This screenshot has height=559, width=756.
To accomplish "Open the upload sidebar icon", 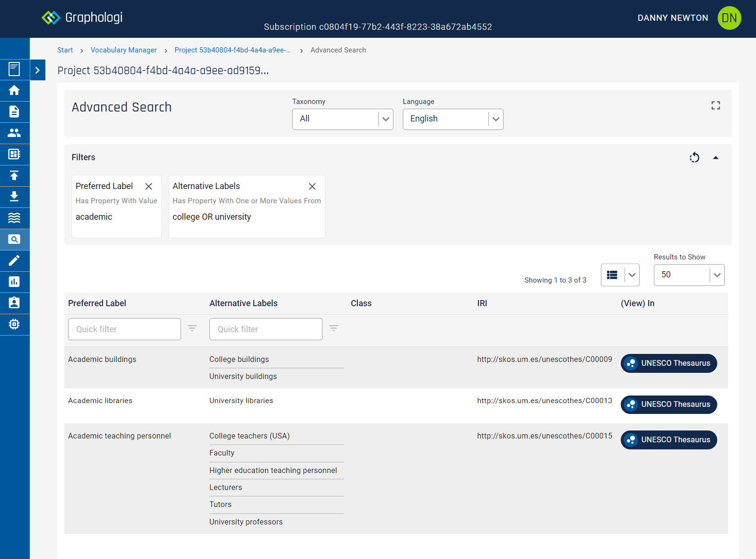I will (14, 175).
